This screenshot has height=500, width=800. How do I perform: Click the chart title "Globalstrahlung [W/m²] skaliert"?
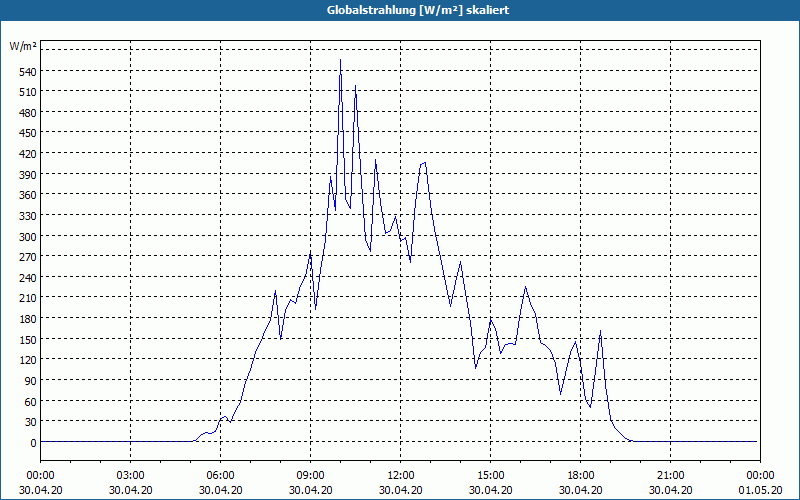pos(418,10)
